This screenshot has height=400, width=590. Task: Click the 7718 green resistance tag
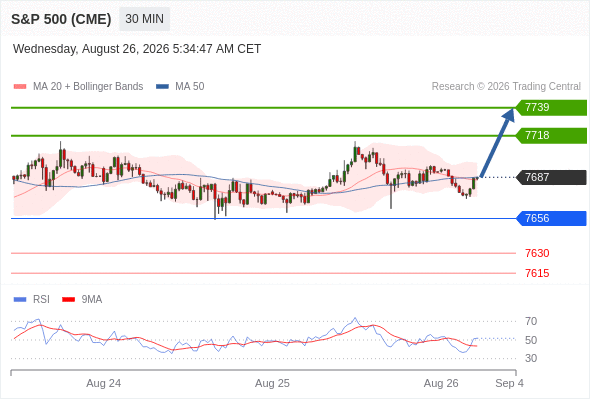(x=551, y=135)
